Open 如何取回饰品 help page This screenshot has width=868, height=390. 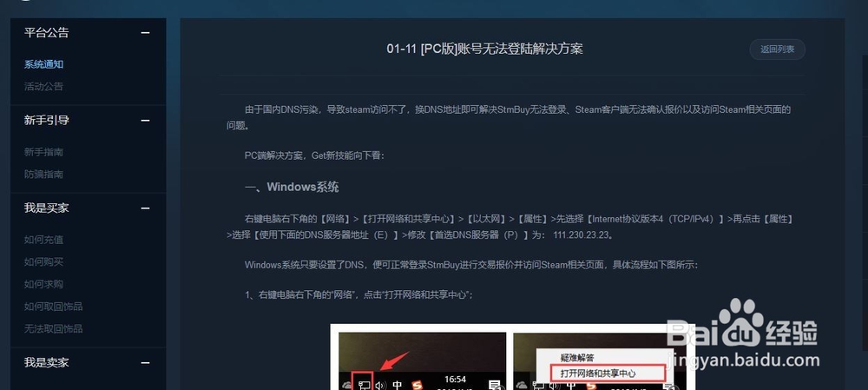(53, 307)
